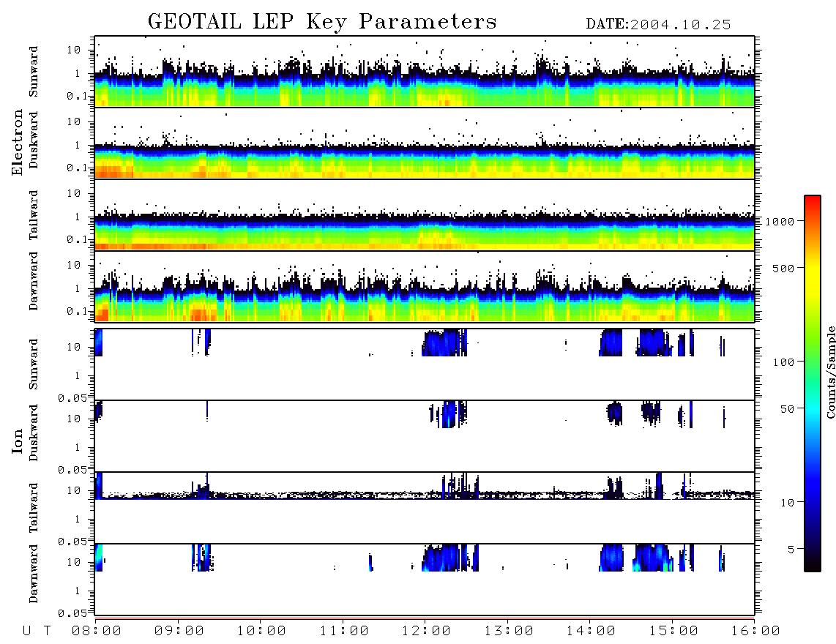Click the 10:00 time tick label
Image resolution: width=836 pixels, height=644 pixels.
click(x=261, y=632)
